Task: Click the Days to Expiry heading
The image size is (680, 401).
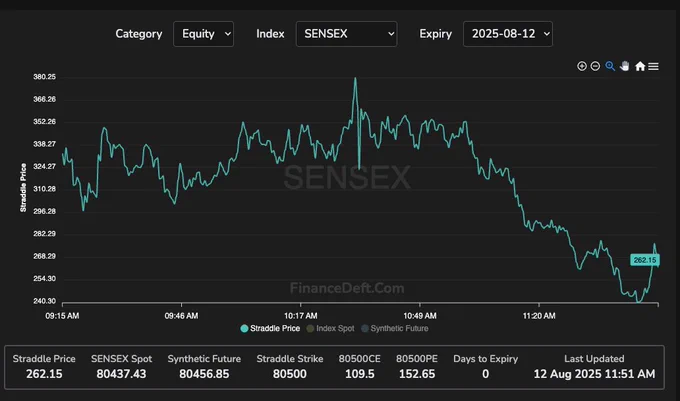Action: pos(485,359)
